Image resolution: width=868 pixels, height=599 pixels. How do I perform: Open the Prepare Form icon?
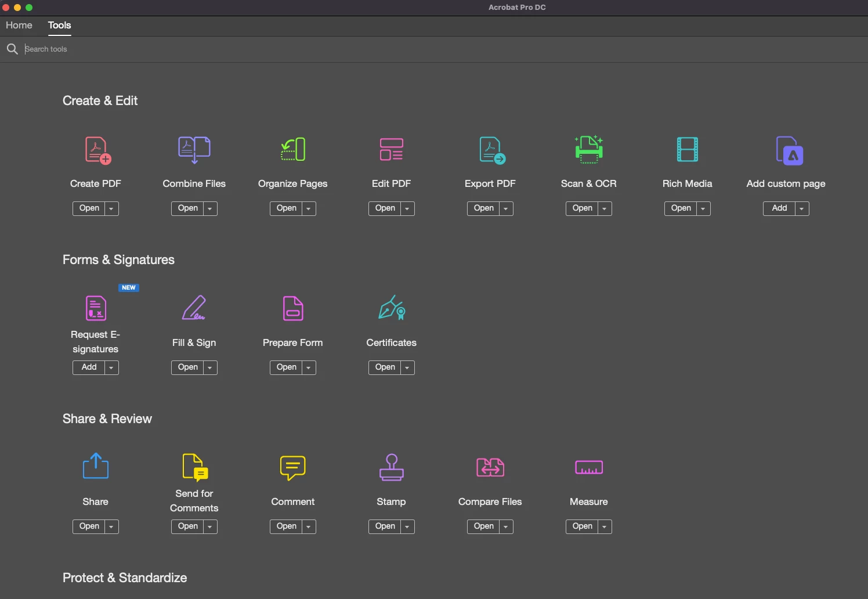pyautogui.click(x=293, y=308)
